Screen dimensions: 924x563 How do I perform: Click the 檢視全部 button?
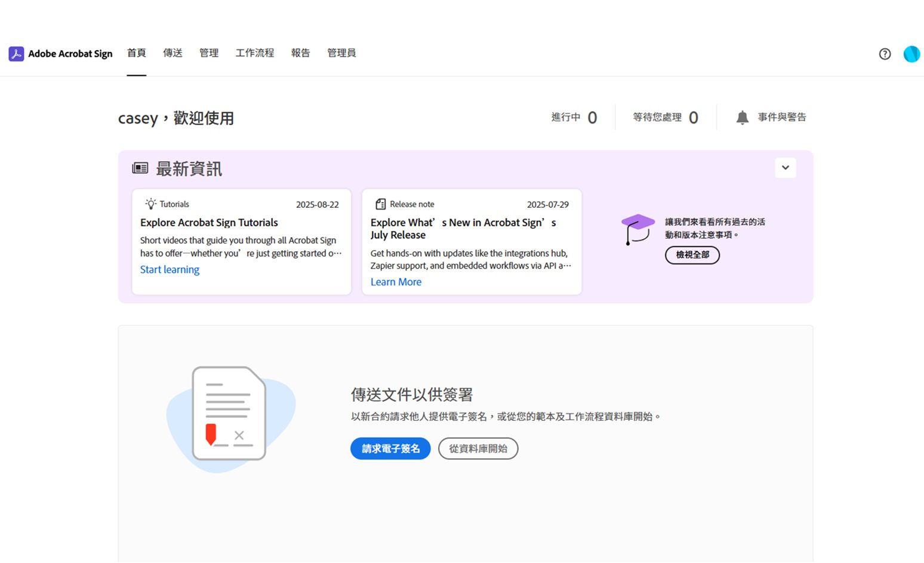click(x=692, y=255)
